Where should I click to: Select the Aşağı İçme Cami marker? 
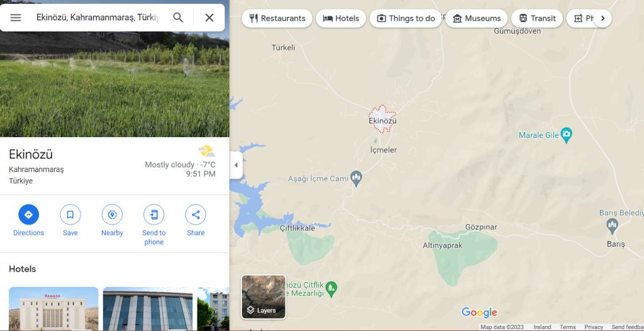coord(357,178)
